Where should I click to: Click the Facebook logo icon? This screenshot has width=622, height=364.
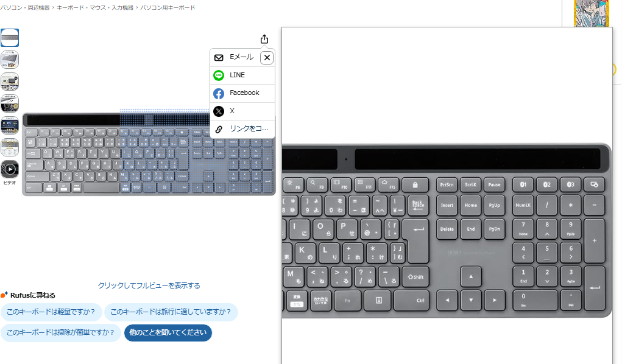219,94
